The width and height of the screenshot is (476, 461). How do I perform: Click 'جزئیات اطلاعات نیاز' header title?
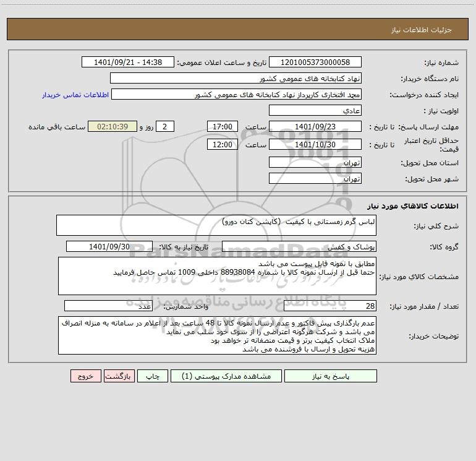pos(422,30)
